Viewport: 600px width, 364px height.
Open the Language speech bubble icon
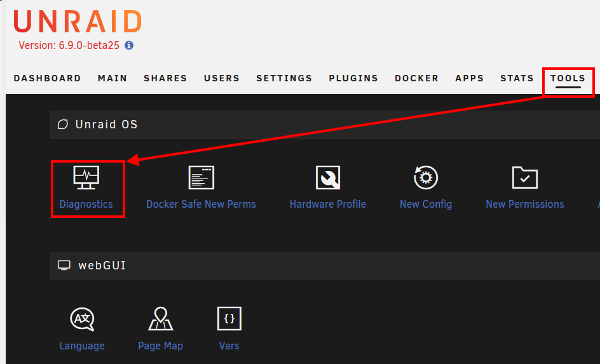coord(82,319)
